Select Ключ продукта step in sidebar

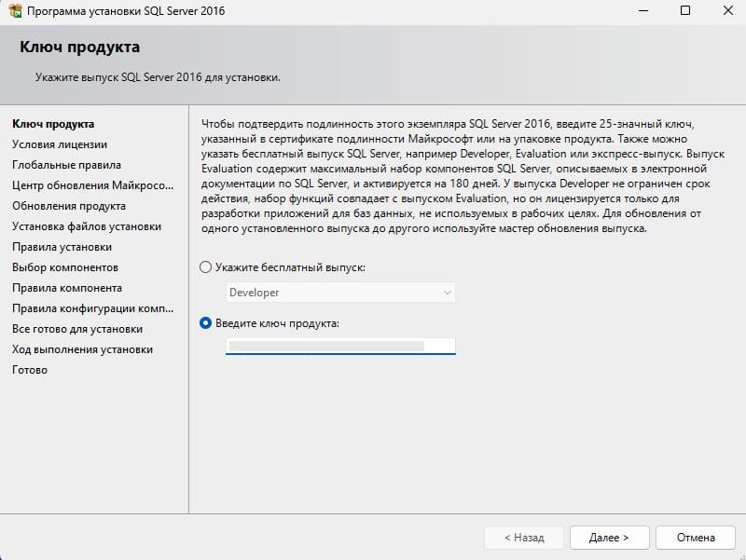click(53, 124)
